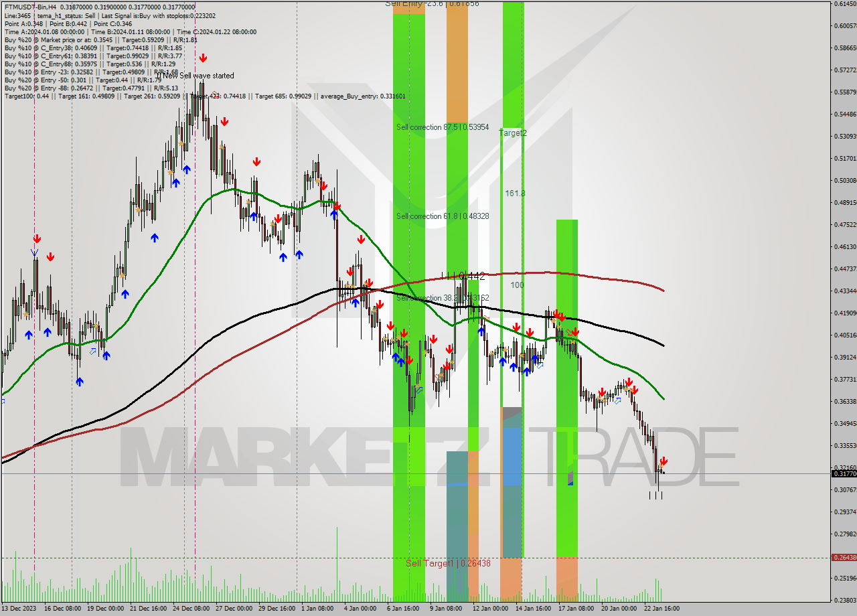Click the green 'Target2' label
This screenshot has height=616, width=857.
coord(513,133)
